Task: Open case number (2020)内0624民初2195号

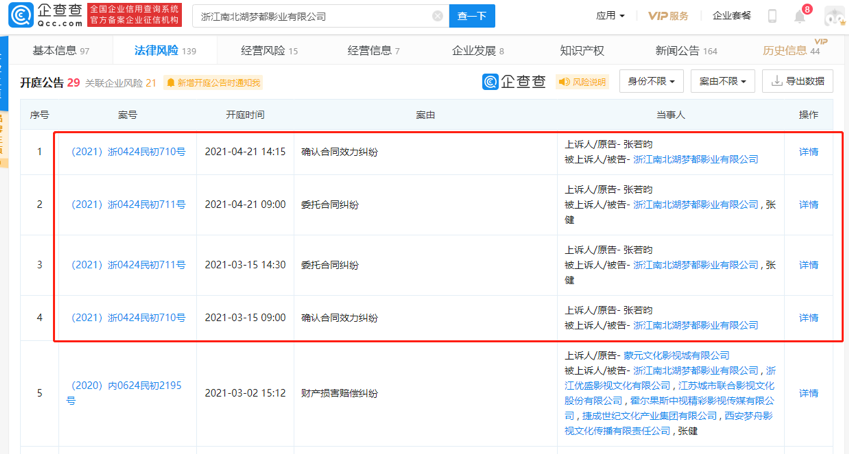Action: (x=125, y=392)
